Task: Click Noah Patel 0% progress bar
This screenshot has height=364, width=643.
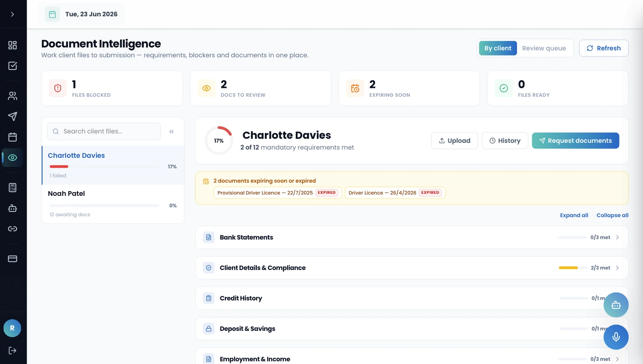Action: pos(104,205)
